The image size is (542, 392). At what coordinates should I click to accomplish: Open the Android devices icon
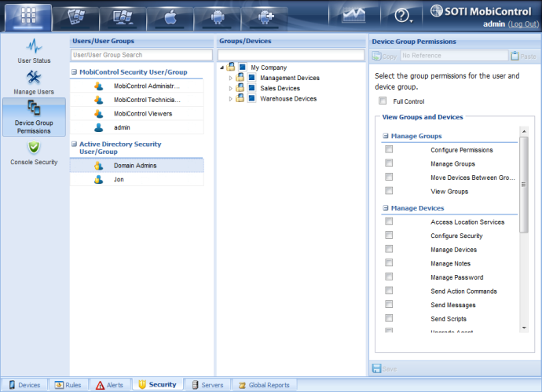(217, 18)
